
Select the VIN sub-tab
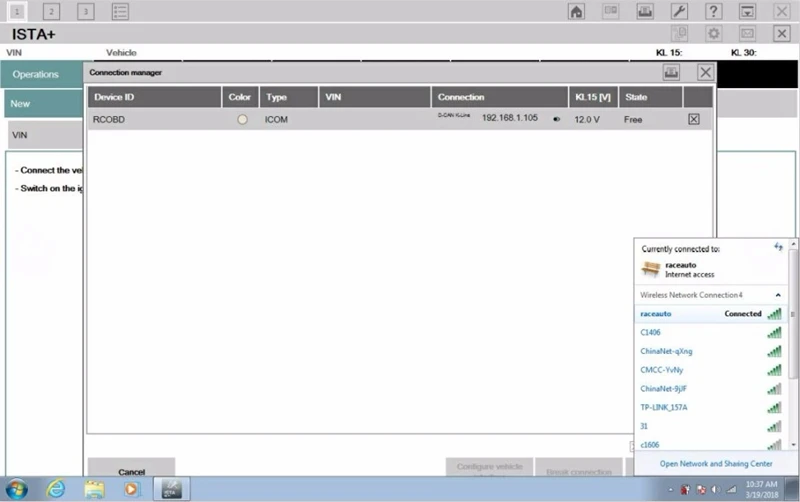point(45,135)
